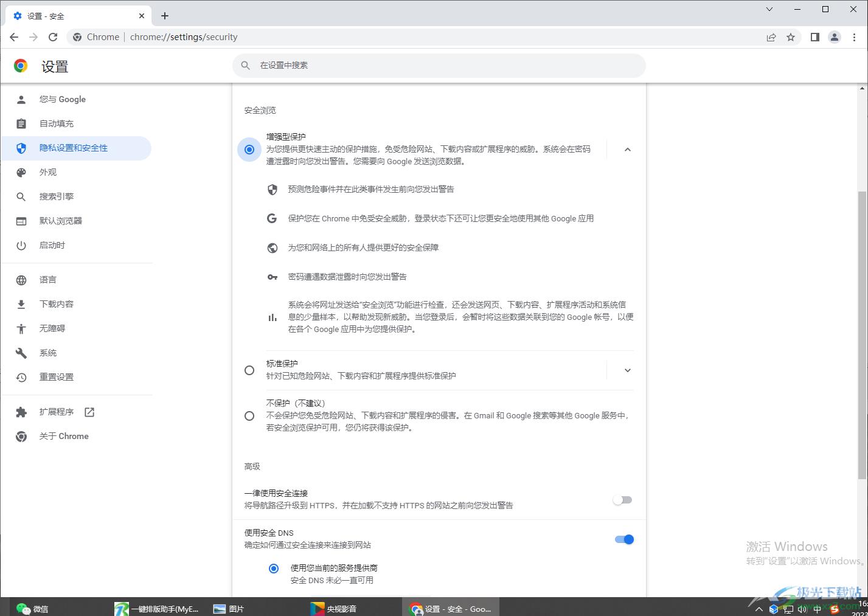Click the share page icon in address bar
Image resolution: width=868 pixels, height=616 pixels.
point(771,37)
